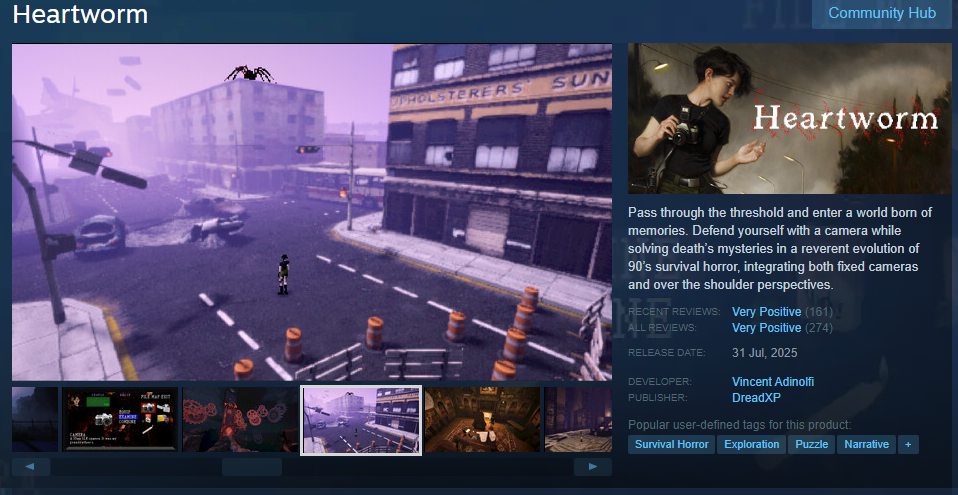Screen dimensions: 958x495
Task: Open the large purple street screenshot
Action: click(312, 212)
